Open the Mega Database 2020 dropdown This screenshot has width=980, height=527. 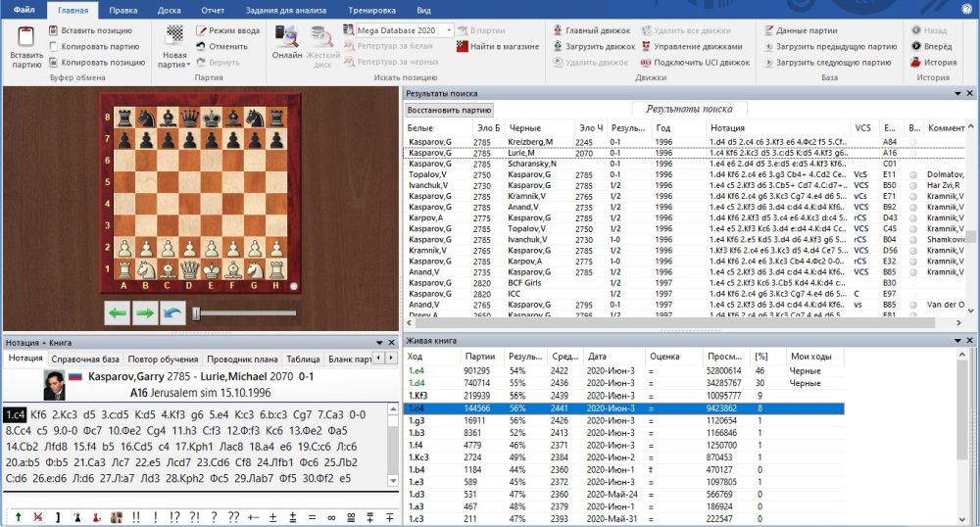[x=450, y=30]
